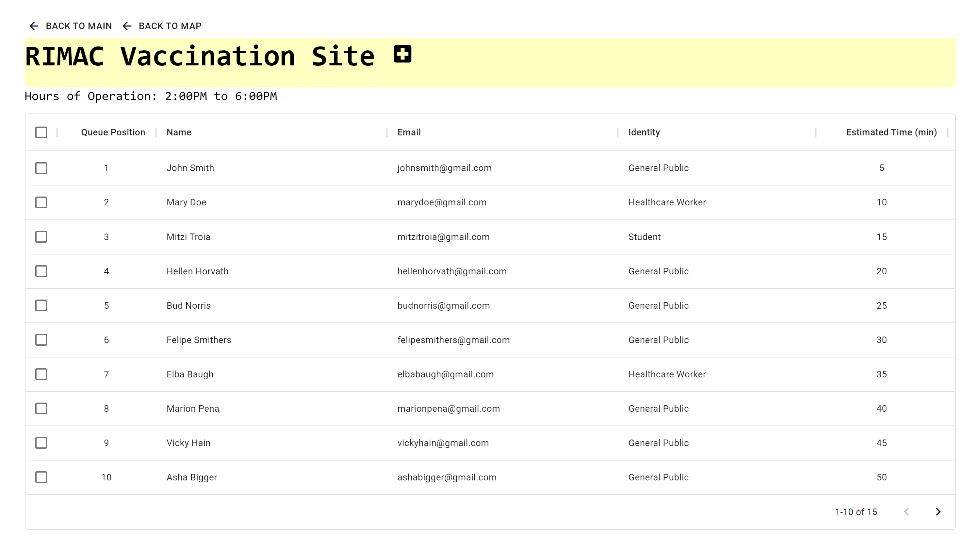Click the Email column header

coord(409,132)
